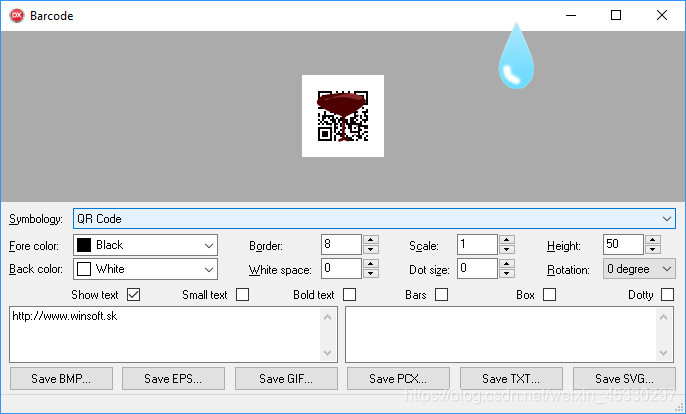The image size is (686, 414).
Task: Decrease the Border value with down arrow
Action: [x=371, y=249]
